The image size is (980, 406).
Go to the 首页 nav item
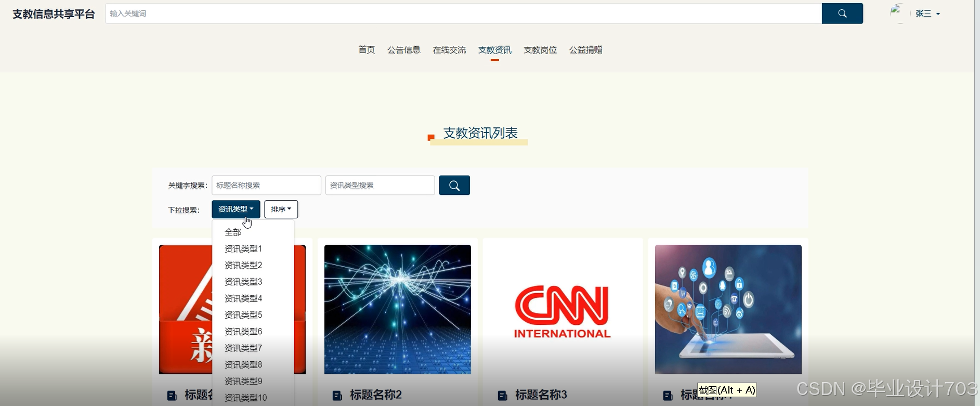tap(367, 50)
